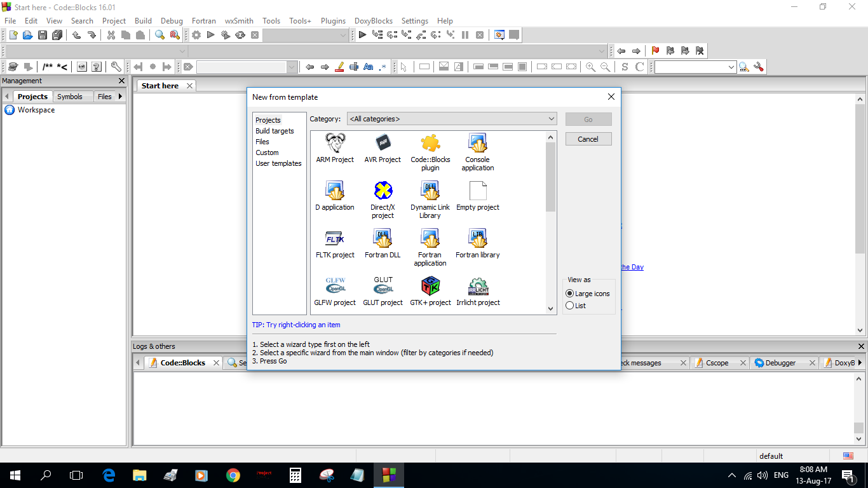Image resolution: width=868 pixels, height=488 pixels.
Task: Open Chrome from the Windows taskbar
Action: 233,475
